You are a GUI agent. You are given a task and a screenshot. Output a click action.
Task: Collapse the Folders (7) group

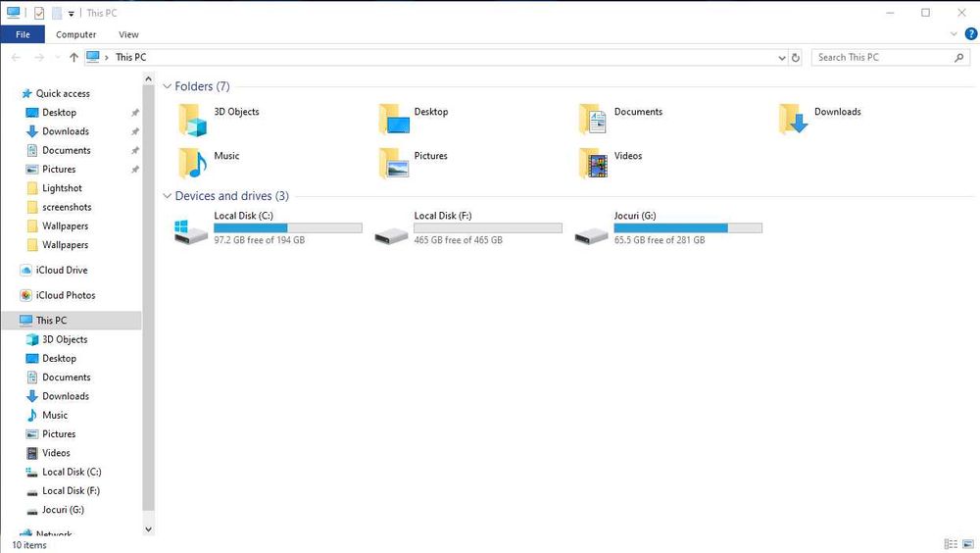tap(167, 86)
